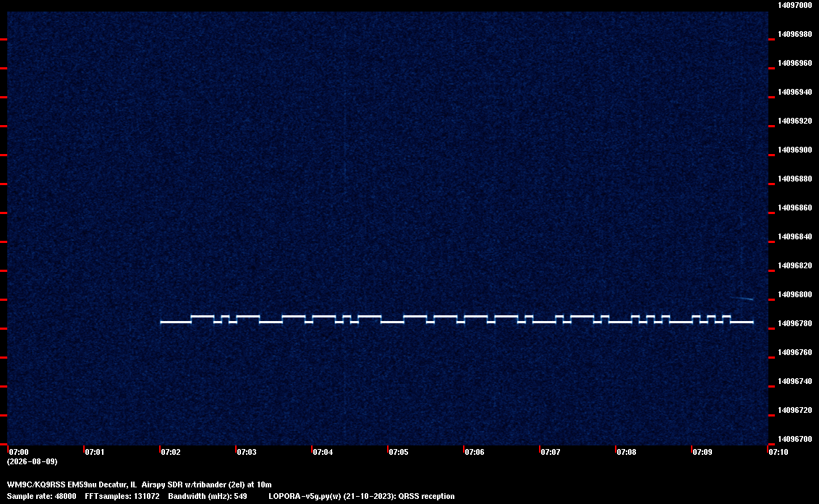Click frequency label 14097000
Screen dimensions: 819x504
795,5
